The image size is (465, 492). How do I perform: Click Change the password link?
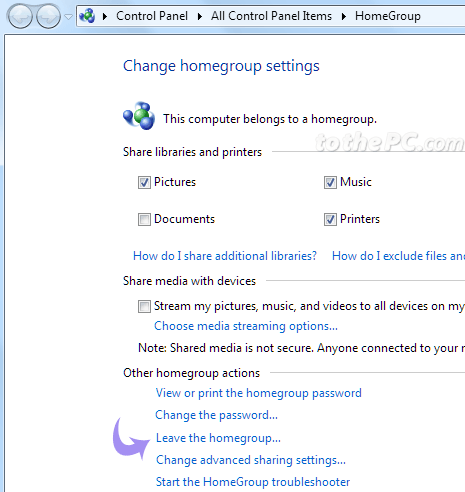pos(216,415)
